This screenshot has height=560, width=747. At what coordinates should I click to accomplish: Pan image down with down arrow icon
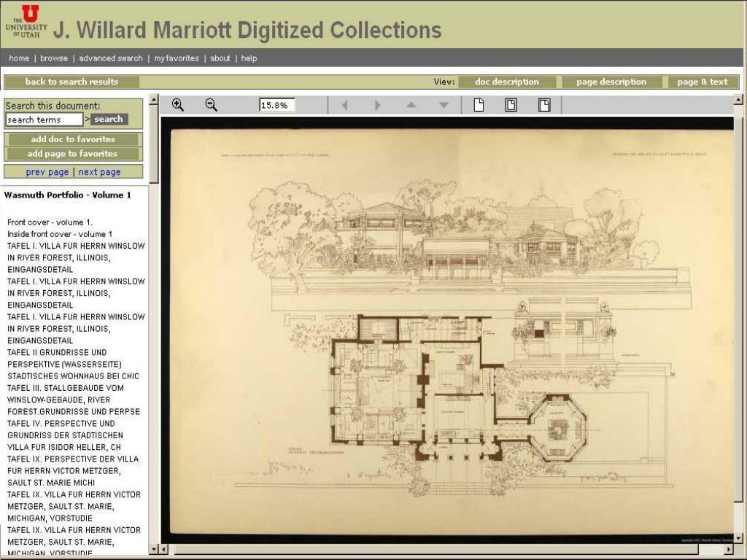pos(444,105)
